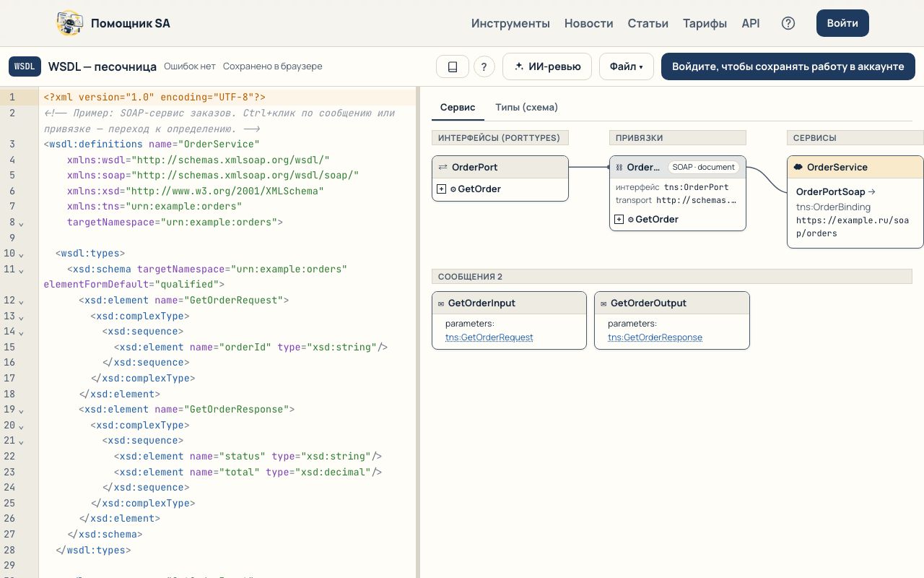Viewport: 924px width, 578px height.
Task: Click the Ошибок нет status text
Action: point(190,66)
